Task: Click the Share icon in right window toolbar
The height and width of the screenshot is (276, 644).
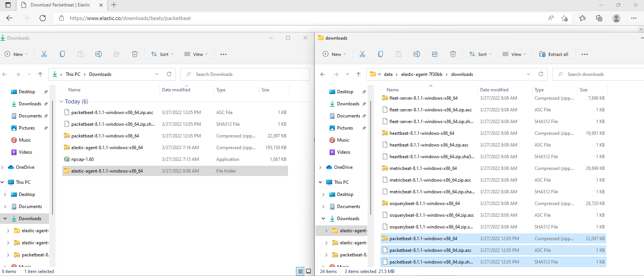Action: click(x=435, y=54)
